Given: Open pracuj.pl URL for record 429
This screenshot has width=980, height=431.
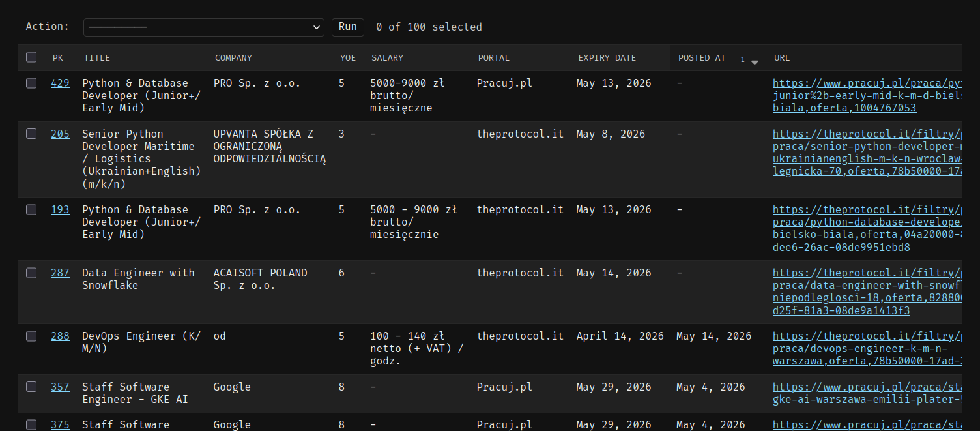Looking at the screenshot, I should (867, 96).
